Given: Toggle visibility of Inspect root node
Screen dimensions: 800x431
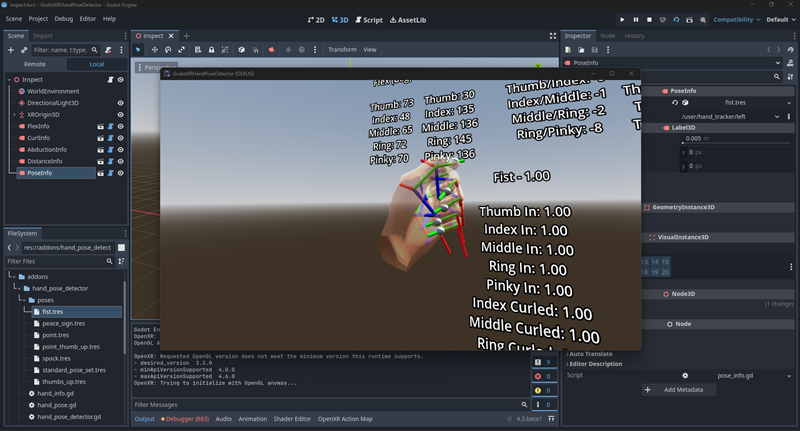Looking at the screenshot, I should [x=120, y=80].
